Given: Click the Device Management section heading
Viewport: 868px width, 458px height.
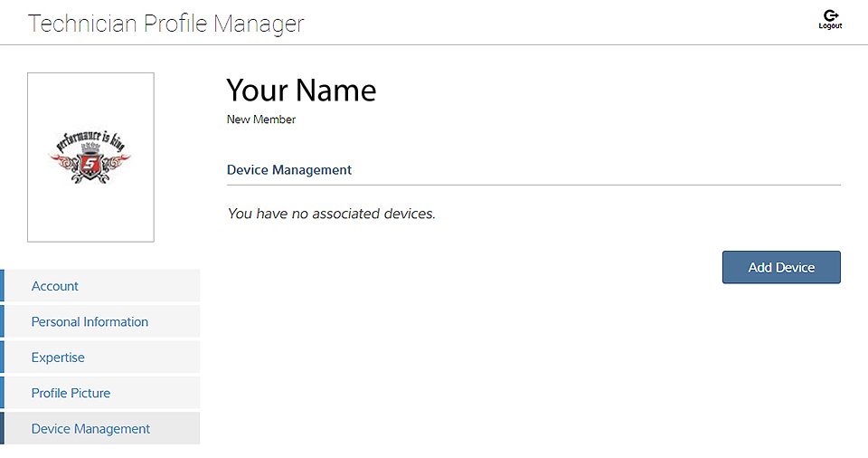Looking at the screenshot, I should click(289, 169).
